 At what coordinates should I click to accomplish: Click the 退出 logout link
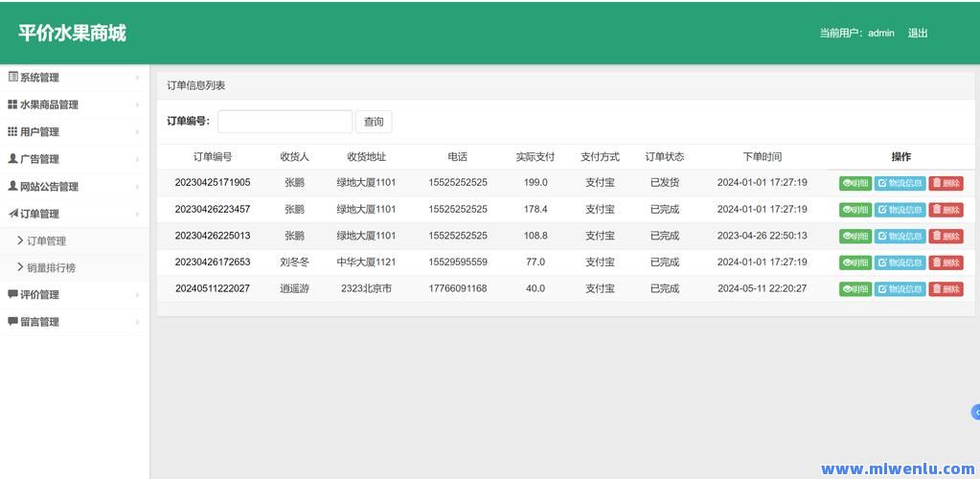(x=918, y=33)
